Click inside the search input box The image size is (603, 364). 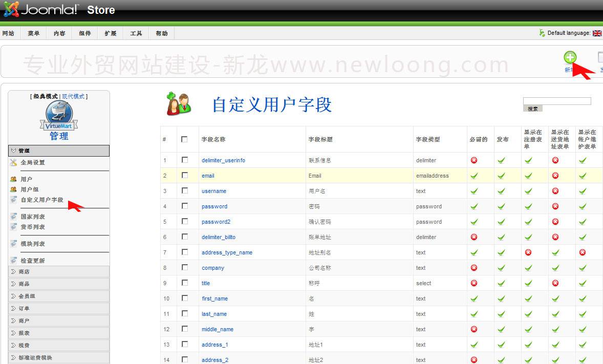(x=556, y=100)
